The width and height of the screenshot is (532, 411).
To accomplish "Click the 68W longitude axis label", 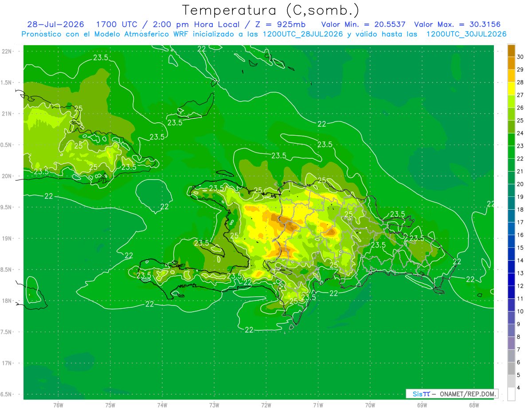I will point(473,405).
